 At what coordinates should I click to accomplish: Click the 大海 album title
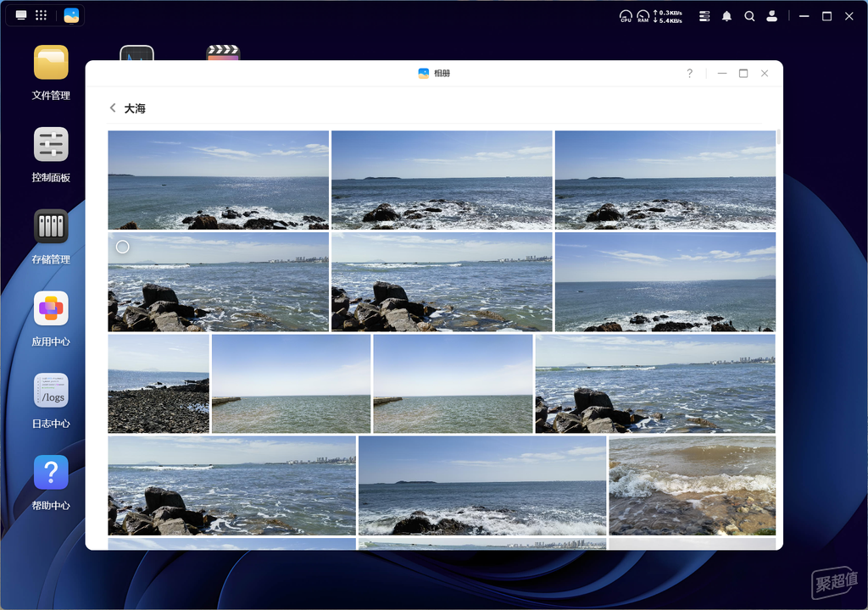click(x=135, y=108)
